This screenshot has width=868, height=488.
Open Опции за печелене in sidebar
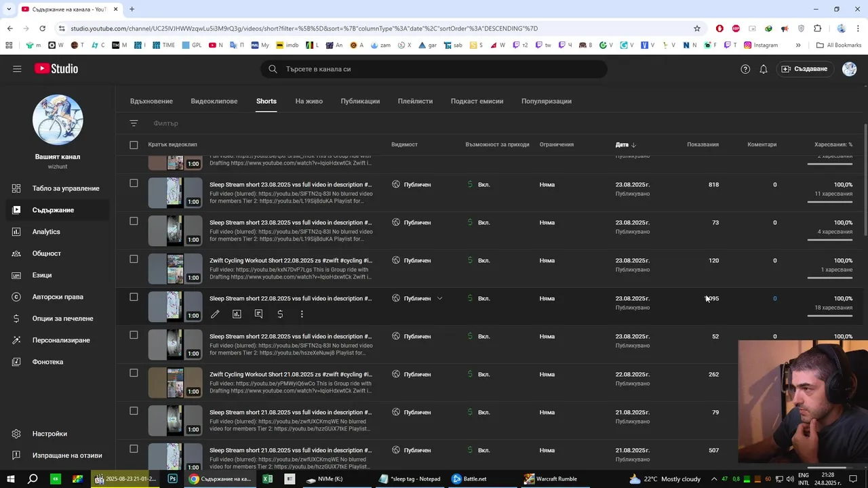click(x=58, y=319)
